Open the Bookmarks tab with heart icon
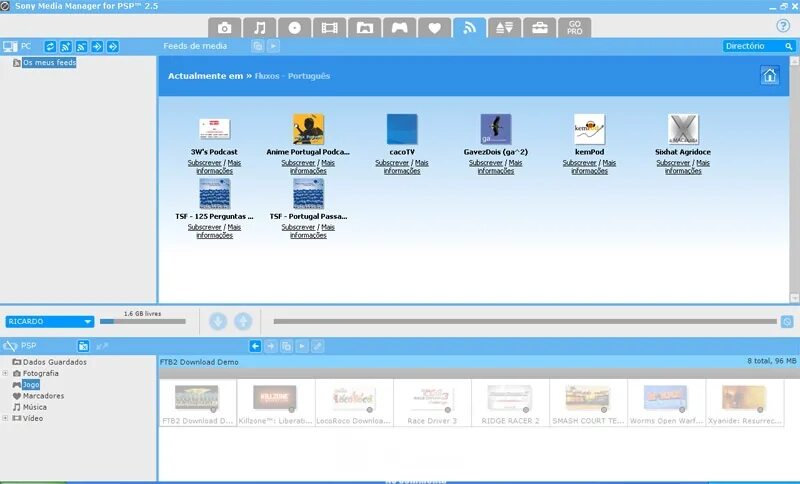The image size is (800, 484). (434, 28)
